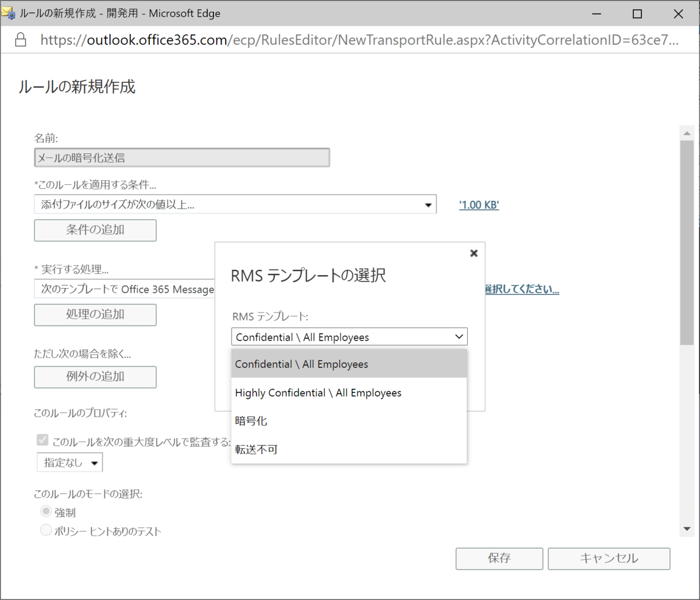Click the 名前 input field
This screenshot has height=600, width=700.
click(182, 157)
